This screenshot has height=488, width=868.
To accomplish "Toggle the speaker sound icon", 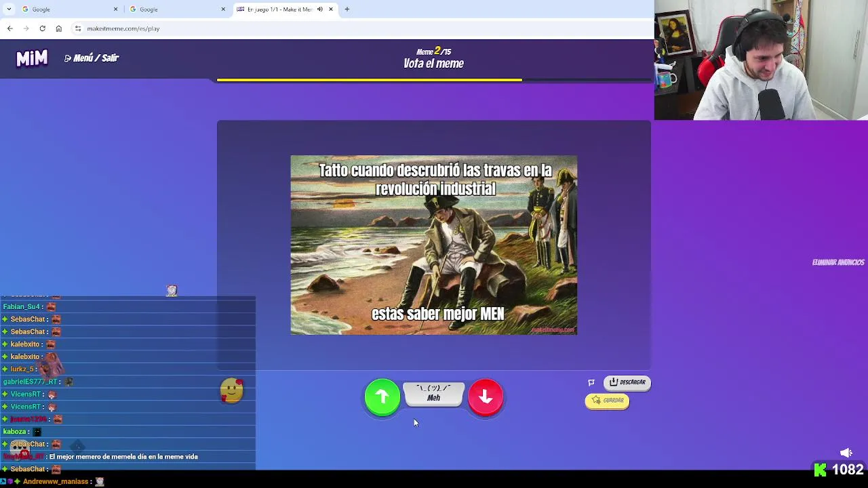I will pos(846,453).
